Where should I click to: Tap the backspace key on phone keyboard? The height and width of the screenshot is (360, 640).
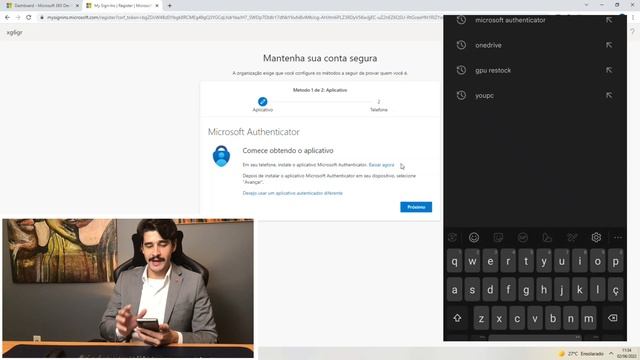[612, 318]
